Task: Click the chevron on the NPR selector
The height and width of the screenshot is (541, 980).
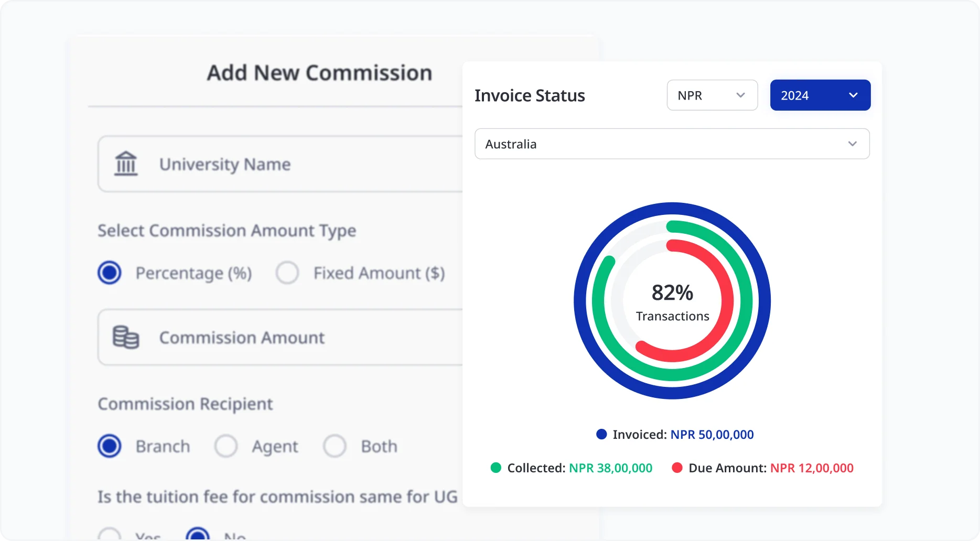Action: tap(740, 95)
